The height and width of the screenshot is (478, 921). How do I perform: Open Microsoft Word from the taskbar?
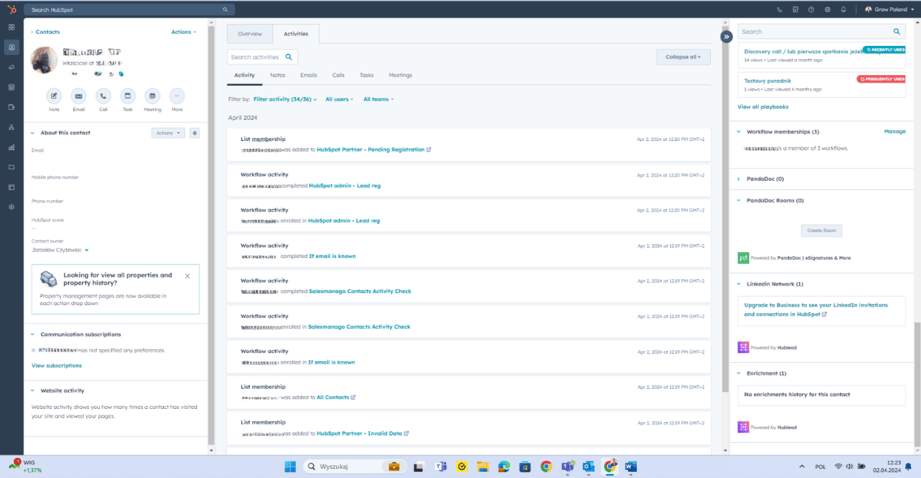point(631,467)
